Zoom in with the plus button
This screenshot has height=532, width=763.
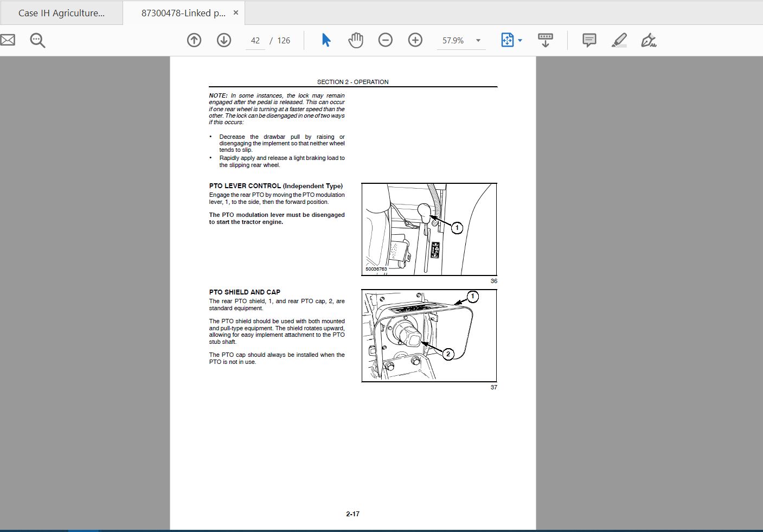[x=415, y=40]
